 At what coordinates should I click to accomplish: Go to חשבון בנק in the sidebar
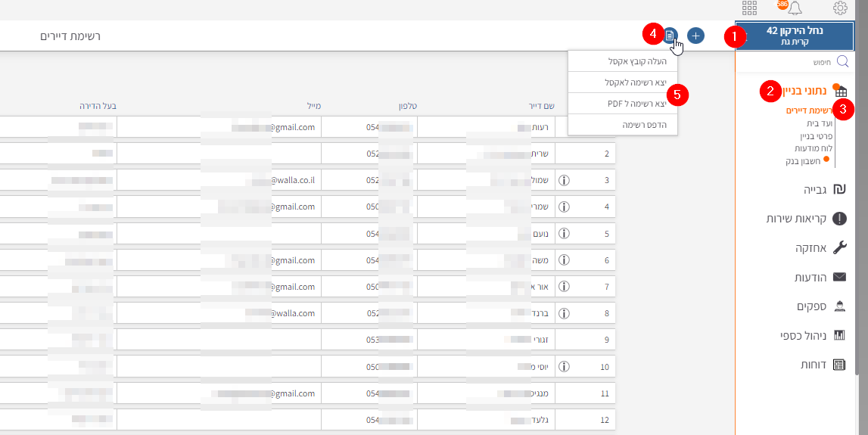pyautogui.click(x=802, y=160)
